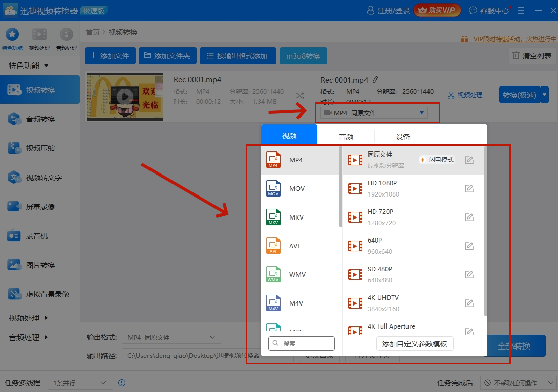The image size is (558, 392).
Task: Expand the arrow next to 转换(极速)
Action: coord(545,95)
